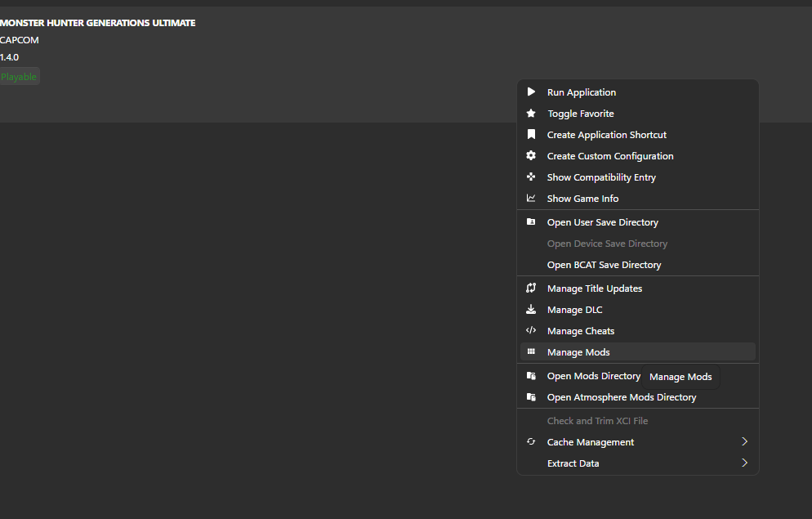
Task: Click the code brackets icon for Manage Cheats
Action: tap(531, 330)
